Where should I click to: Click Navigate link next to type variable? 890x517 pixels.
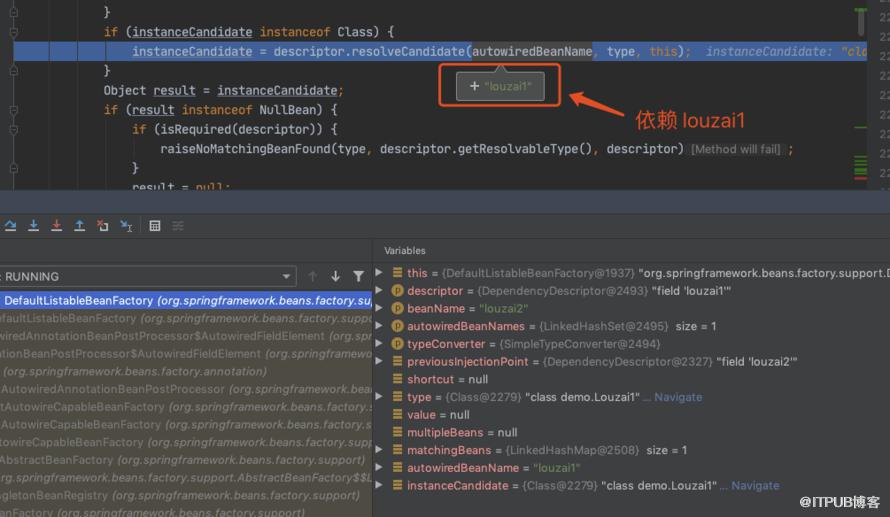(x=678, y=397)
